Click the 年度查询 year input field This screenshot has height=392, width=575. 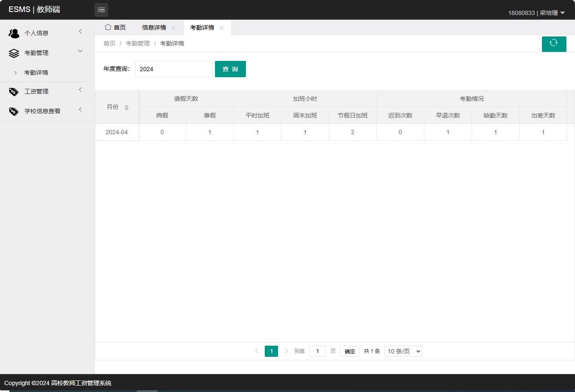(174, 69)
